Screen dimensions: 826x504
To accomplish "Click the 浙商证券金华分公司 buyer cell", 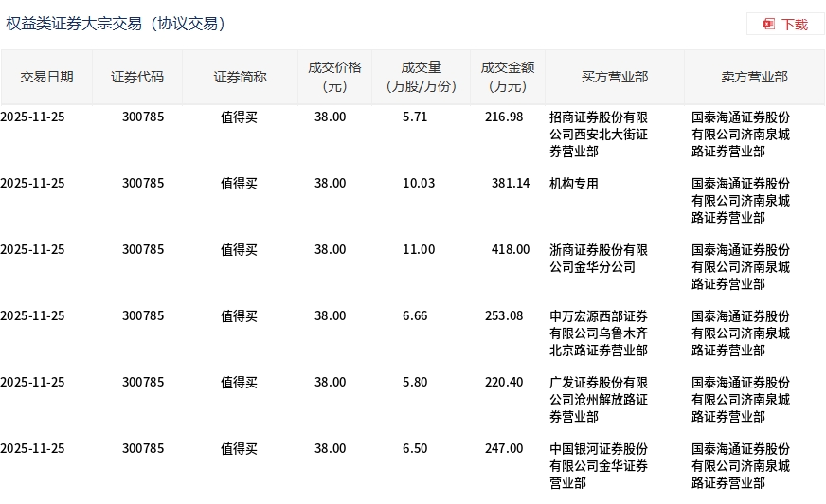I will [x=599, y=258].
